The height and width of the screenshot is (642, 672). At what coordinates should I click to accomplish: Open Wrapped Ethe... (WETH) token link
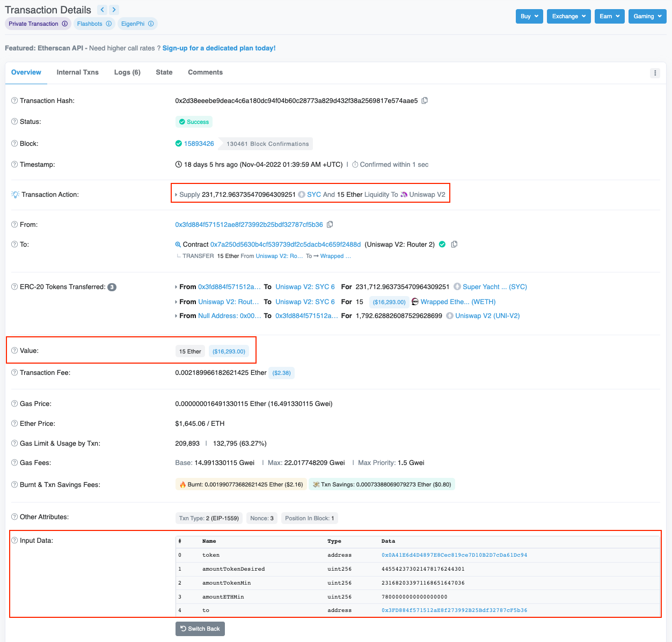pyautogui.click(x=458, y=302)
